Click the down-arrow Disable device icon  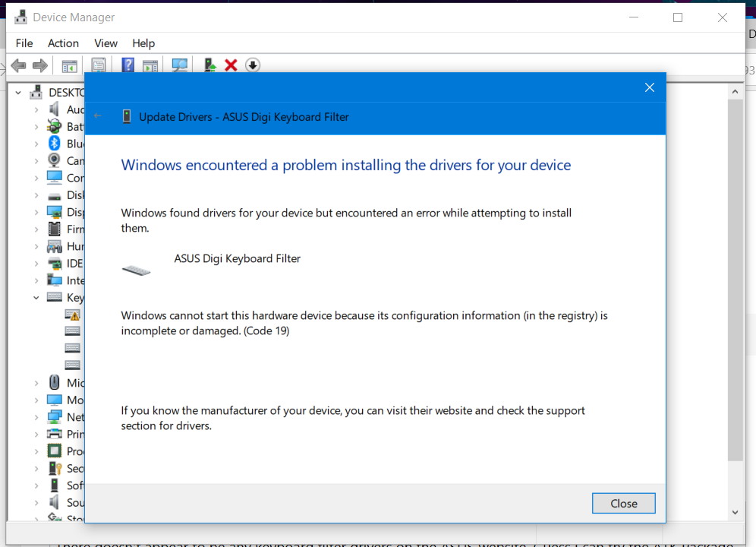coord(253,65)
